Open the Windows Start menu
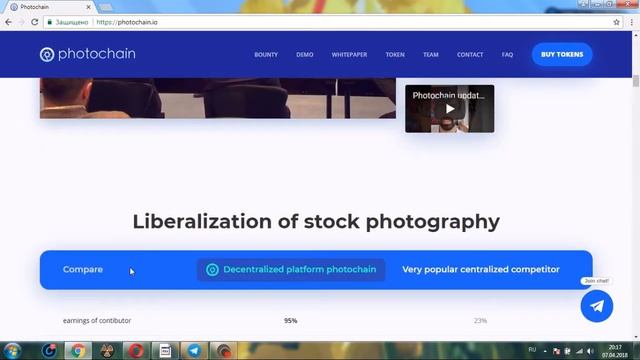640x360 pixels. tap(12, 351)
